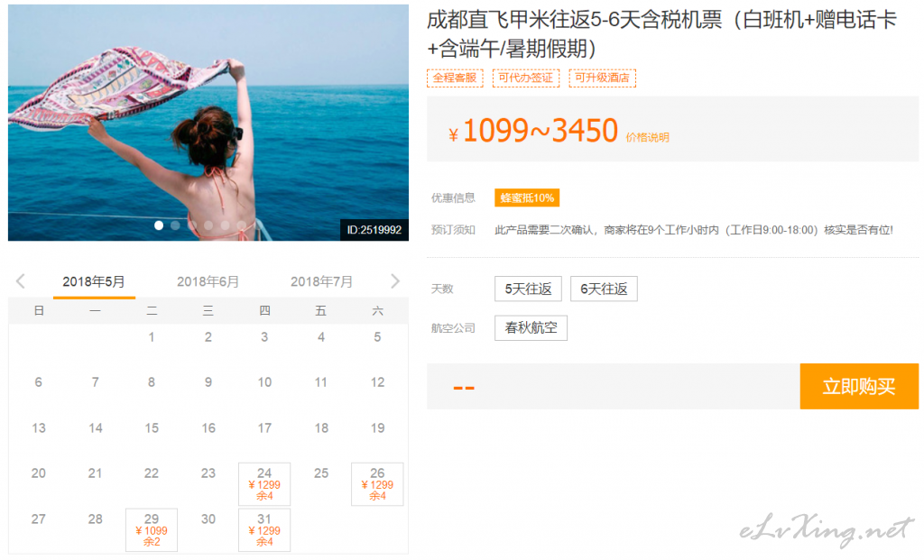
Task: Click the product ID:2519992 label
Action: (374, 230)
